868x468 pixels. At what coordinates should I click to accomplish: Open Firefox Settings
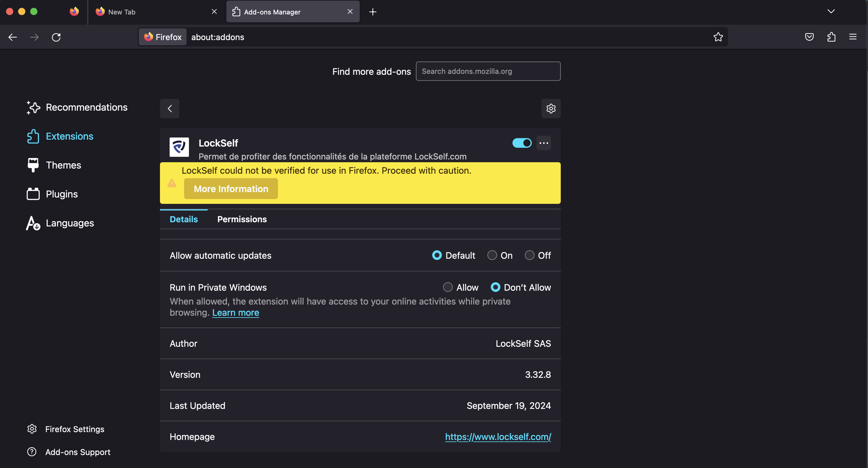coord(66,429)
